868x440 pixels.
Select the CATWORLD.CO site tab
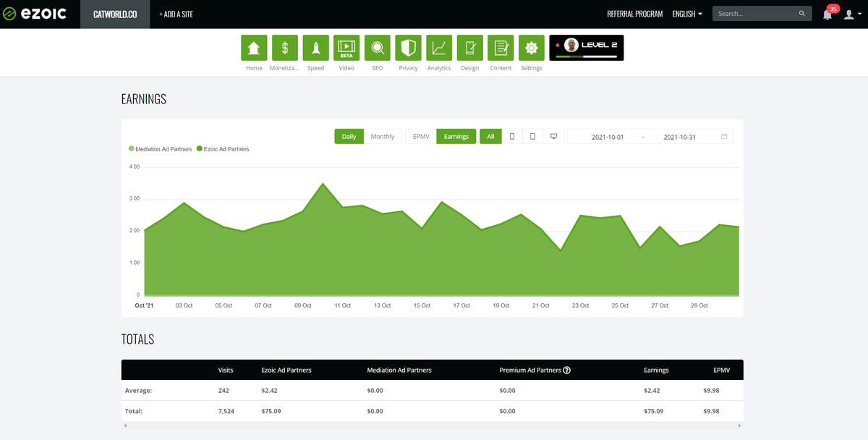(115, 14)
